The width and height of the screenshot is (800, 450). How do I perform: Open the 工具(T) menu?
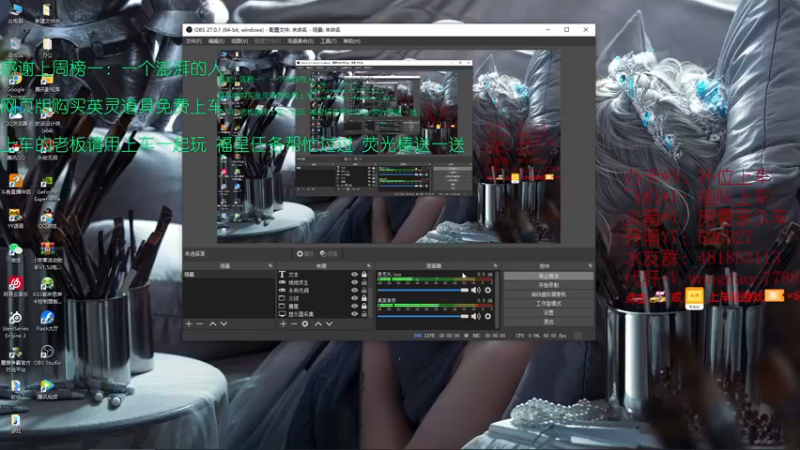328,41
